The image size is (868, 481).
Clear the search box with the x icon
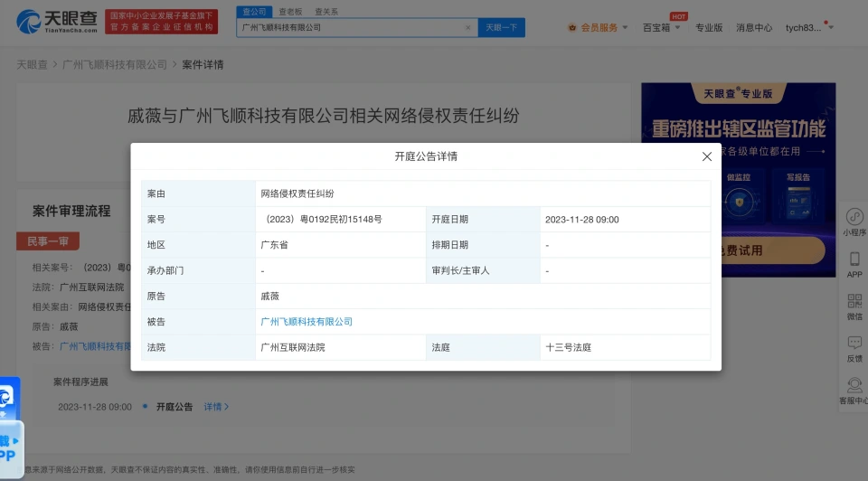click(x=467, y=27)
